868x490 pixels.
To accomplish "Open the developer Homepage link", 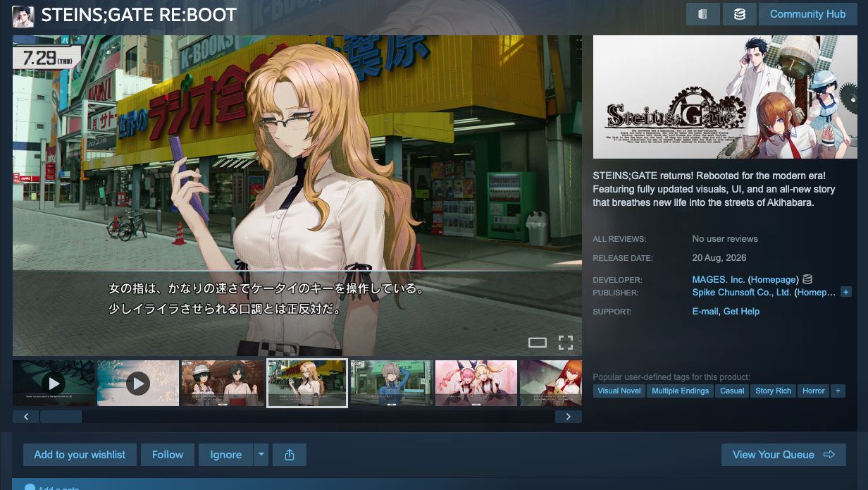I will 773,280.
